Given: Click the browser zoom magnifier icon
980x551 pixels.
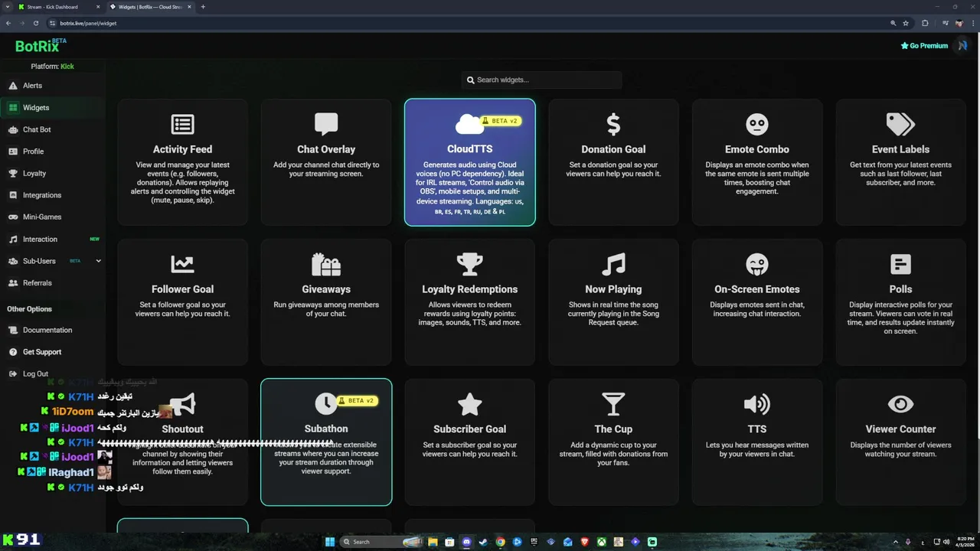Looking at the screenshot, I should click(x=893, y=23).
